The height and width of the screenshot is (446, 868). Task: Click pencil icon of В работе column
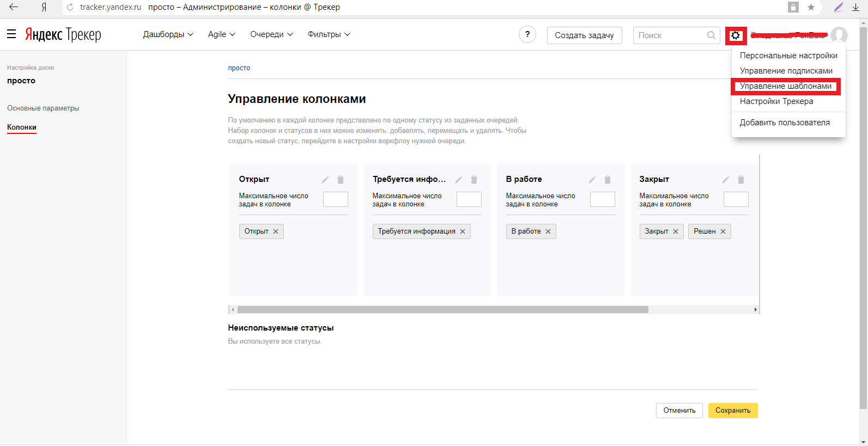[592, 180]
